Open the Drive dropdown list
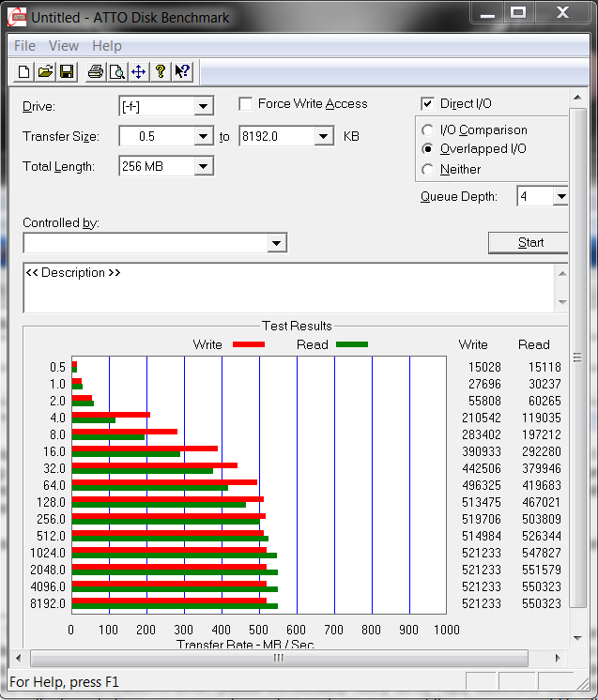Viewport: 598px width, 700px height. (204, 107)
